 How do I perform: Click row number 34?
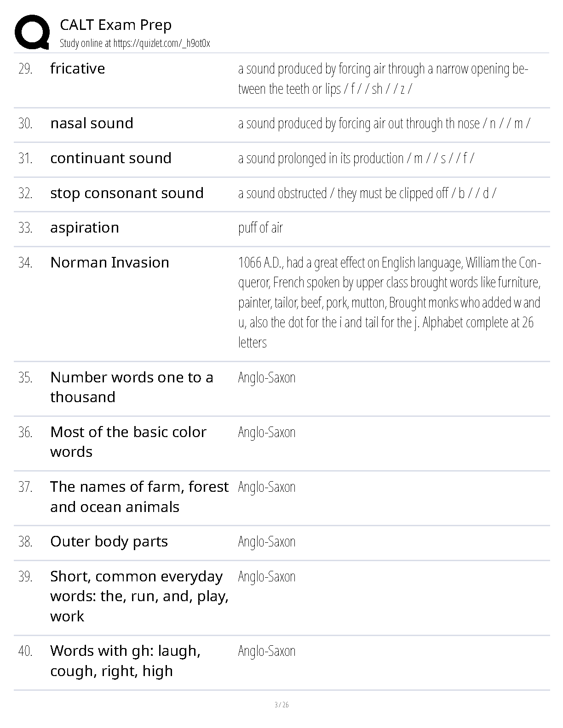click(25, 262)
